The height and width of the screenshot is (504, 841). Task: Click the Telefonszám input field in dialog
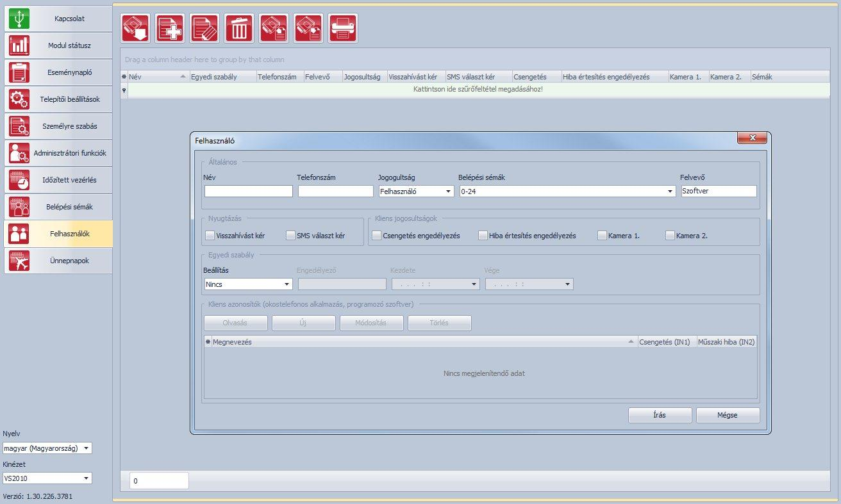coord(335,191)
